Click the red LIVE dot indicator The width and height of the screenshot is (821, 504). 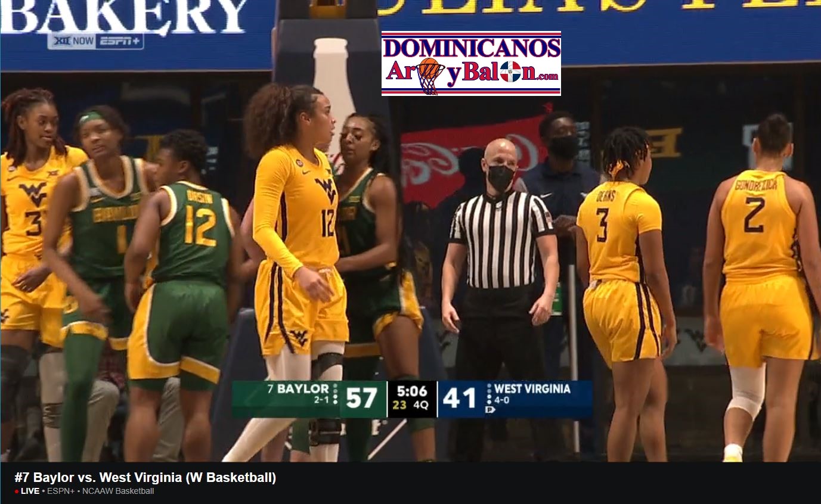17,491
